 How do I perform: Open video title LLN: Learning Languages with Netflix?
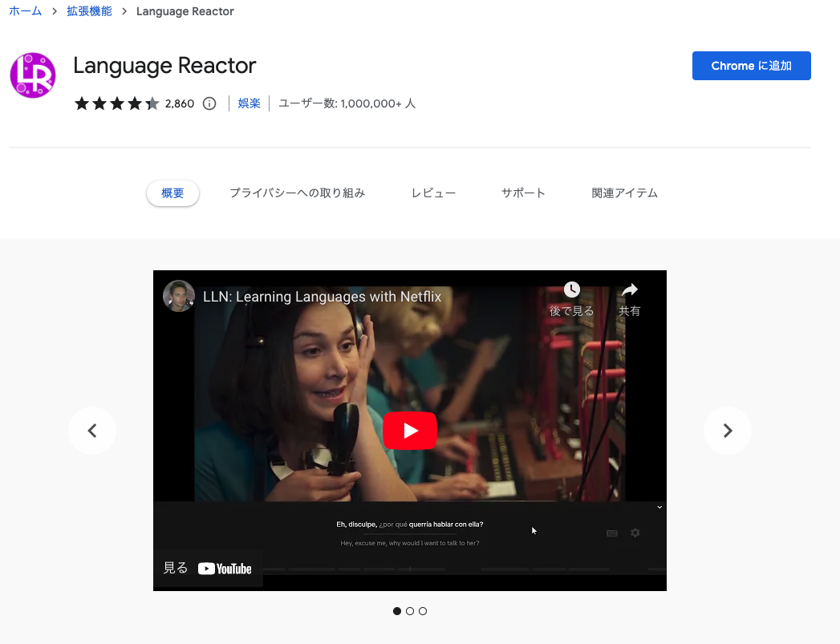[x=322, y=297]
